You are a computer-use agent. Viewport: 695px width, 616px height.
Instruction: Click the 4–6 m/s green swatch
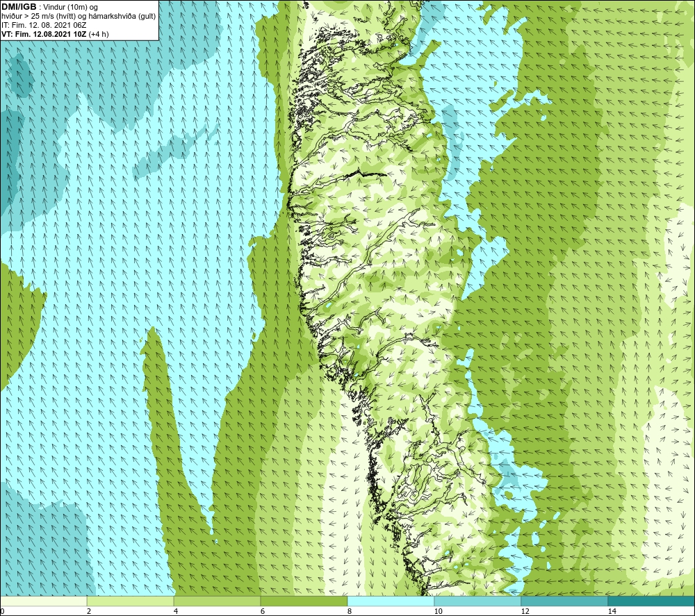click(x=217, y=601)
